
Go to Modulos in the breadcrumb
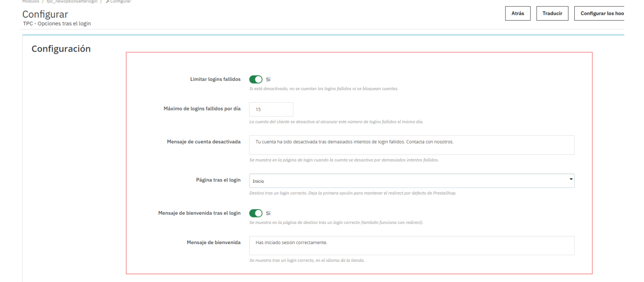click(x=31, y=2)
